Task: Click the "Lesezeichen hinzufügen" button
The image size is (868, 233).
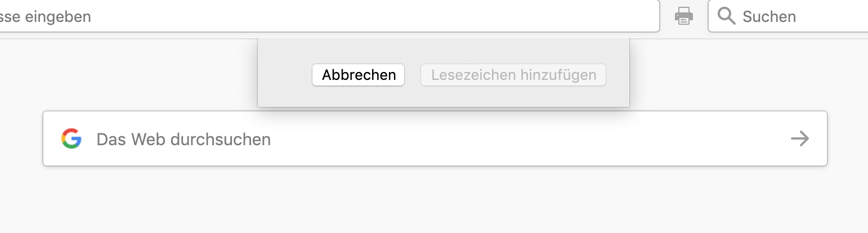Action: (x=513, y=75)
